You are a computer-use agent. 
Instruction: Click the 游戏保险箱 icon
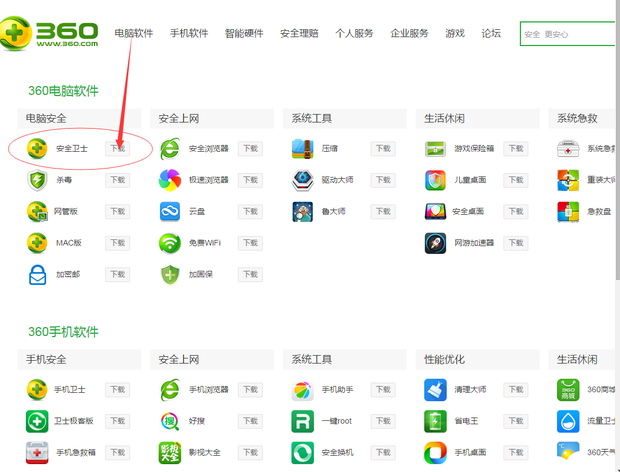click(435, 149)
